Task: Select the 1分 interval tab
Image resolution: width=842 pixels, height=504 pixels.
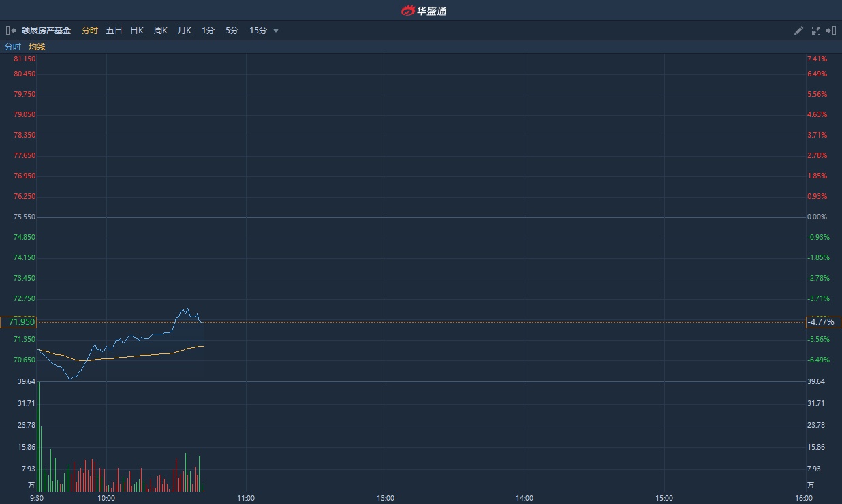Action: point(208,31)
